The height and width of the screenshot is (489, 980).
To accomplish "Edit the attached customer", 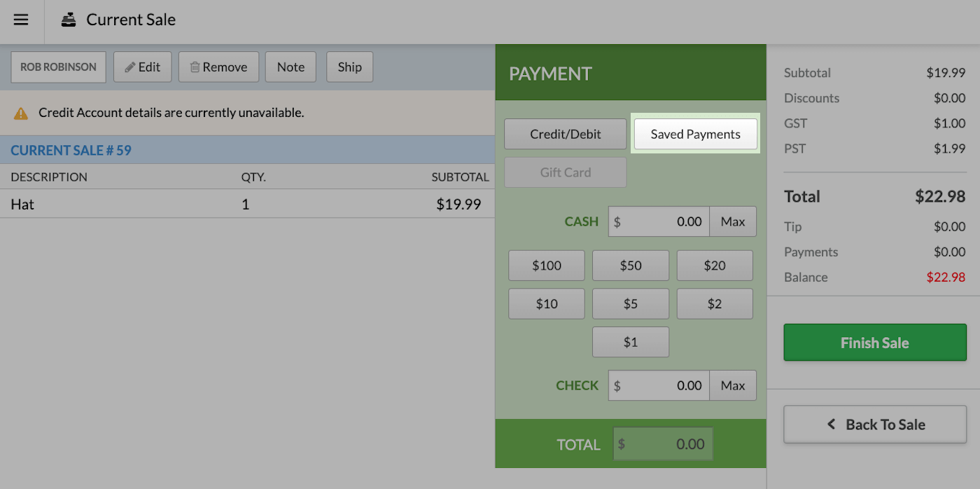I will pyautogui.click(x=143, y=67).
